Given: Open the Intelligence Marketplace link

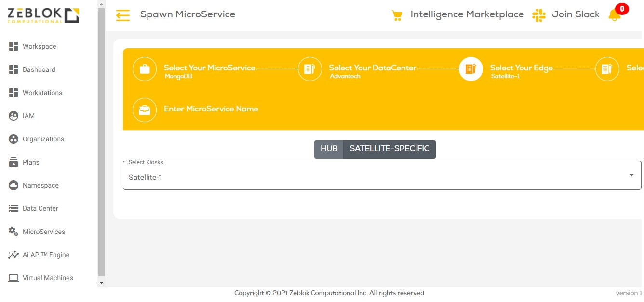Looking at the screenshot, I should coord(467,14).
